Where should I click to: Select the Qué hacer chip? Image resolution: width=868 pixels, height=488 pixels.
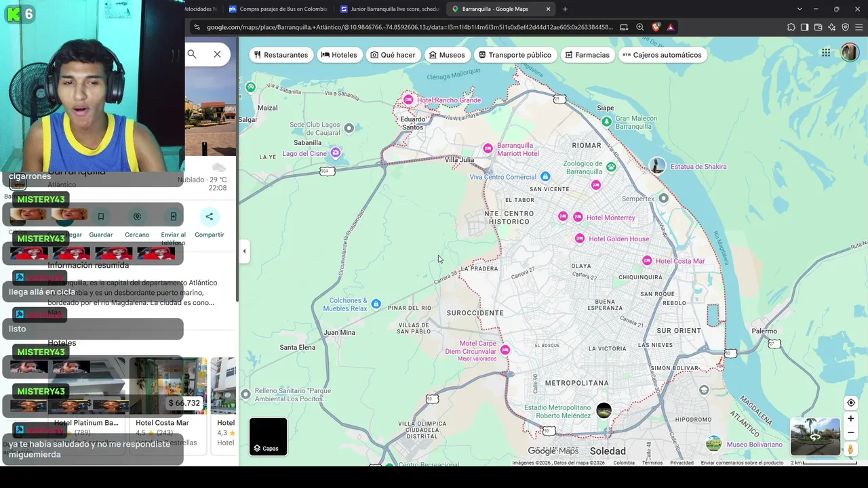point(393,55)
